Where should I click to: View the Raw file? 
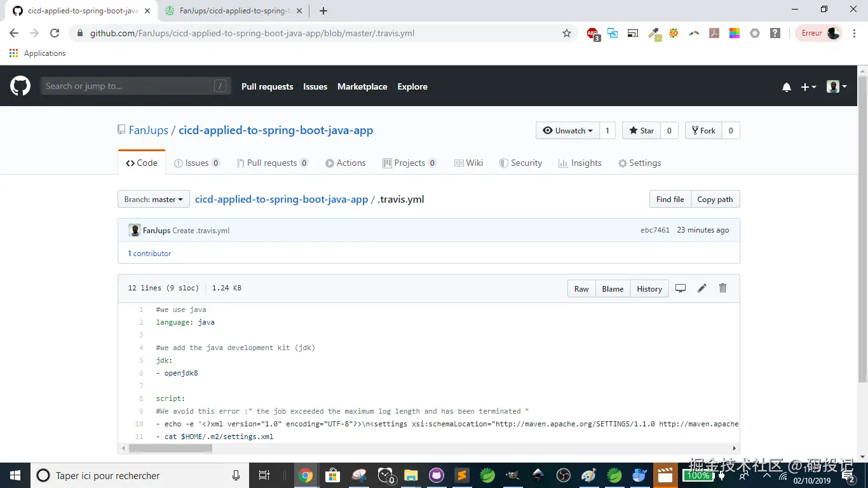[581, 288]
